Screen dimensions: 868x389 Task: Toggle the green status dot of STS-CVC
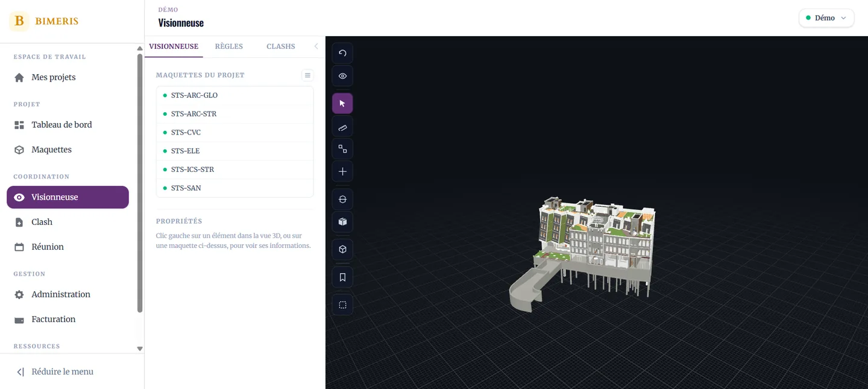coord(165,132)
